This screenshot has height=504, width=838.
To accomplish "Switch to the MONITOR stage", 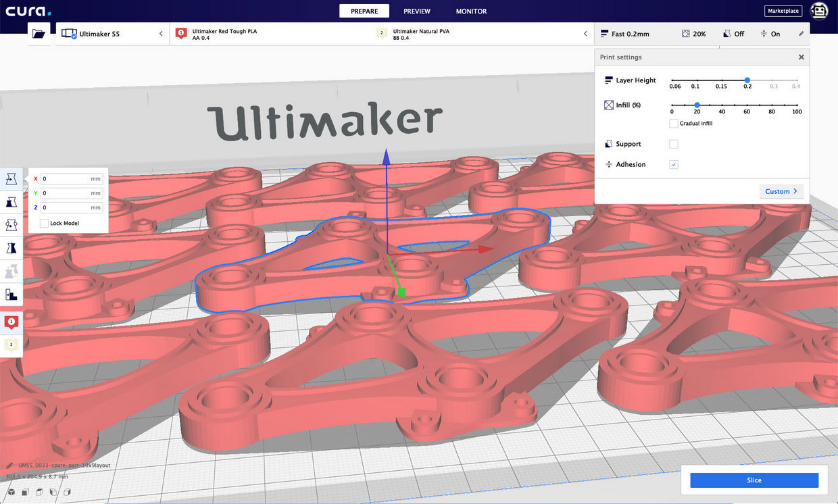I will (x=471, y=11).
